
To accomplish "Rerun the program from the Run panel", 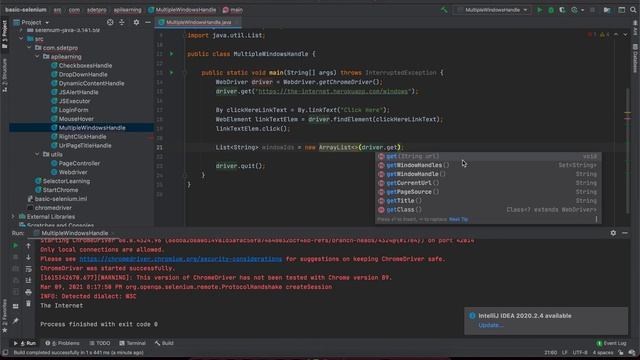I will tap(16, 246).
